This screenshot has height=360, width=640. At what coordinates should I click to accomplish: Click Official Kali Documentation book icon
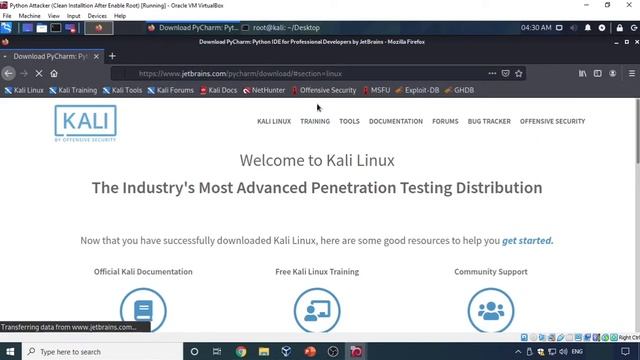143,310
